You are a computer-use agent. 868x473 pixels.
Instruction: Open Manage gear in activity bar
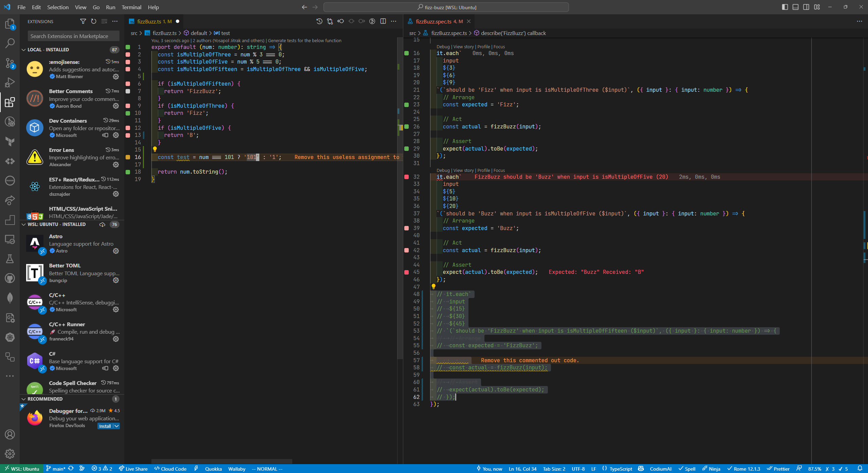(x=10, y=454)
